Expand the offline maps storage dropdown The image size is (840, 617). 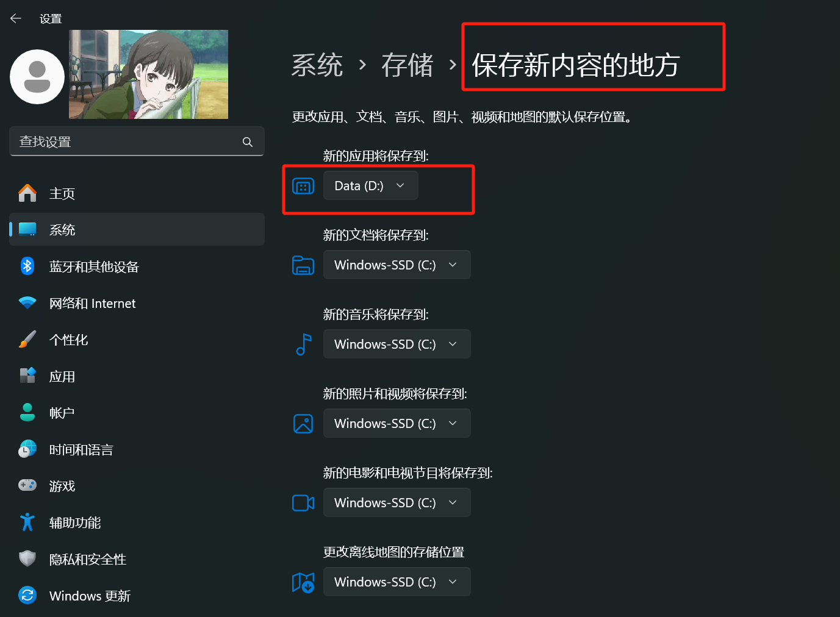tap(397, 582)
